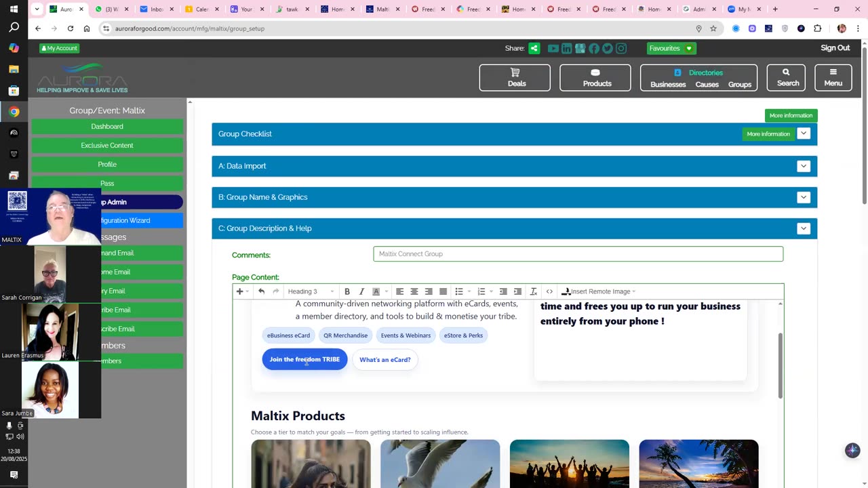The width and height of the screenshot is (868, 488).
Task: Open the text color dropdown
Action: click(x=387, y=291)
